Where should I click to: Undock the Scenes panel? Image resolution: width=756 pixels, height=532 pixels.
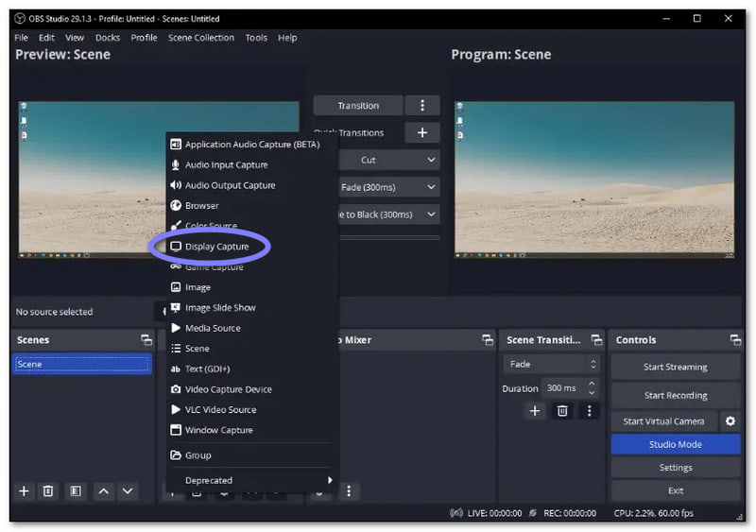pos(146,340)
